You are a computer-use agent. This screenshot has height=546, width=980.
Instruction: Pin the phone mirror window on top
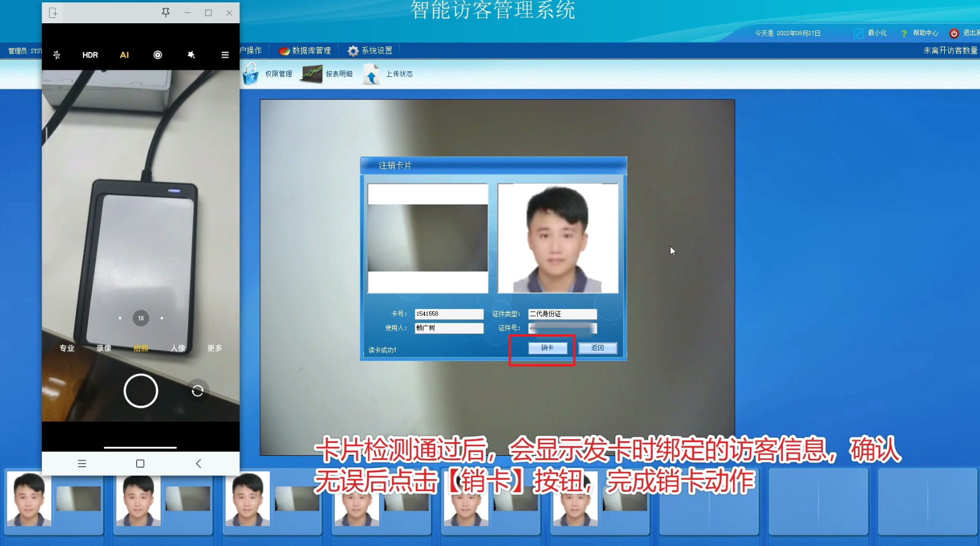click(x=166, y=13)
